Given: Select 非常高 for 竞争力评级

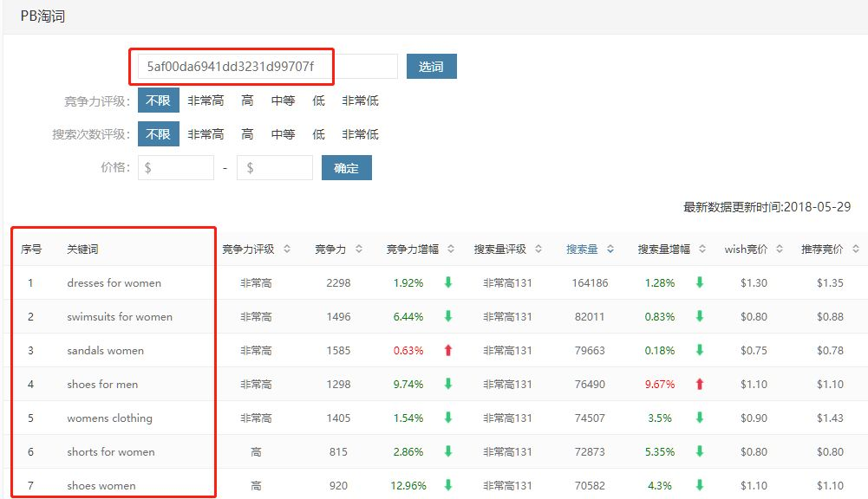Looking at the screenshot, I should click(206, 100).
